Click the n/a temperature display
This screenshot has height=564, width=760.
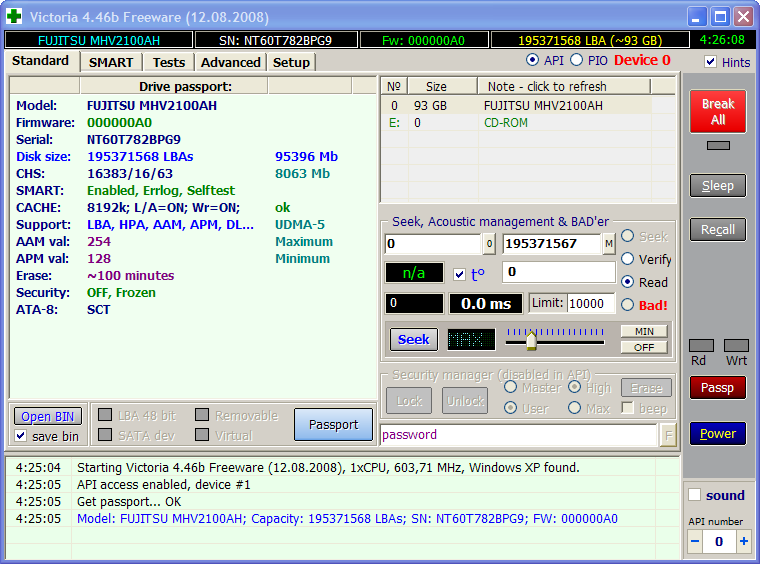[x=414, y=273]
